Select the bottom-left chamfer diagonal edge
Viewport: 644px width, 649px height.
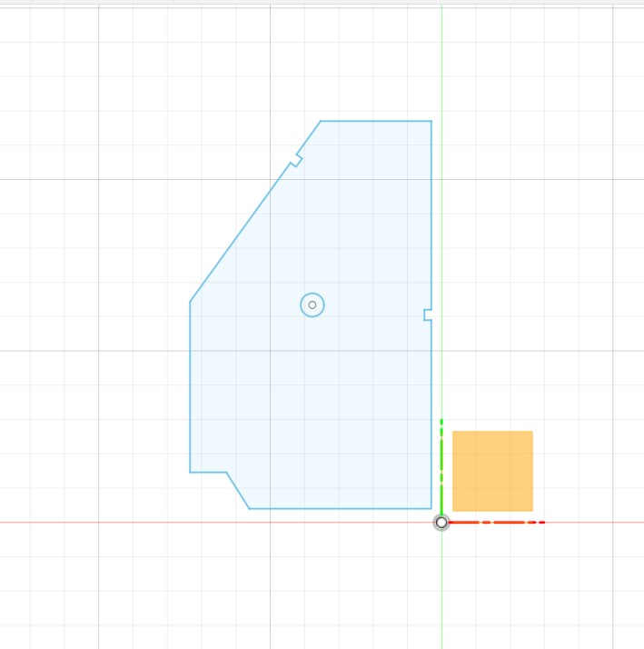[238, 491]
